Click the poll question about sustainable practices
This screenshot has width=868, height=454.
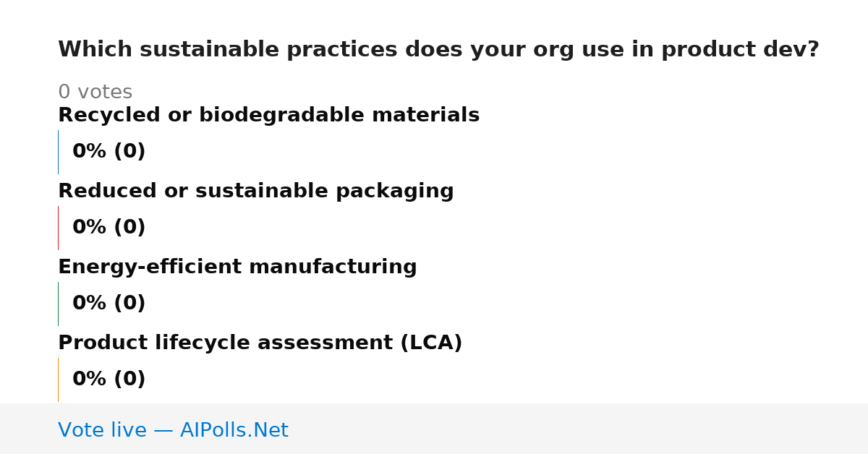coord(438,50)
